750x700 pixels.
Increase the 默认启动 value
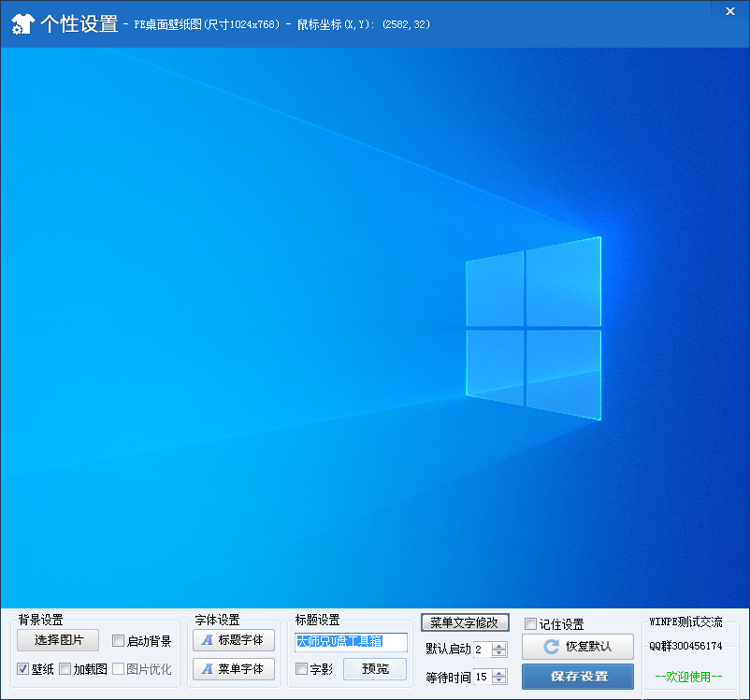pos(498,646)
